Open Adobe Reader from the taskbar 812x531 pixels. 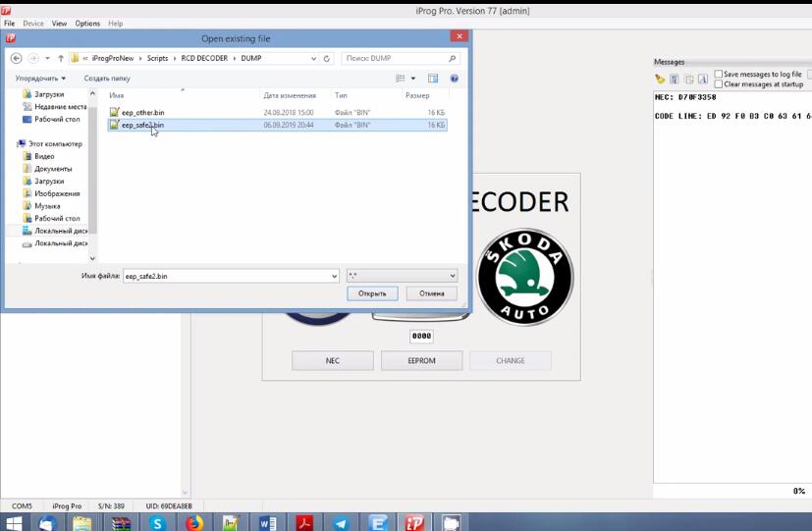[304, 523]
